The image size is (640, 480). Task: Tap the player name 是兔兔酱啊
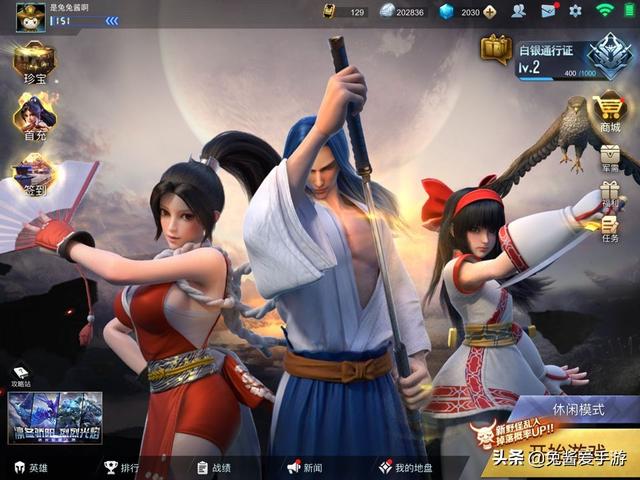pyautogui.click(x=69, y=7)
